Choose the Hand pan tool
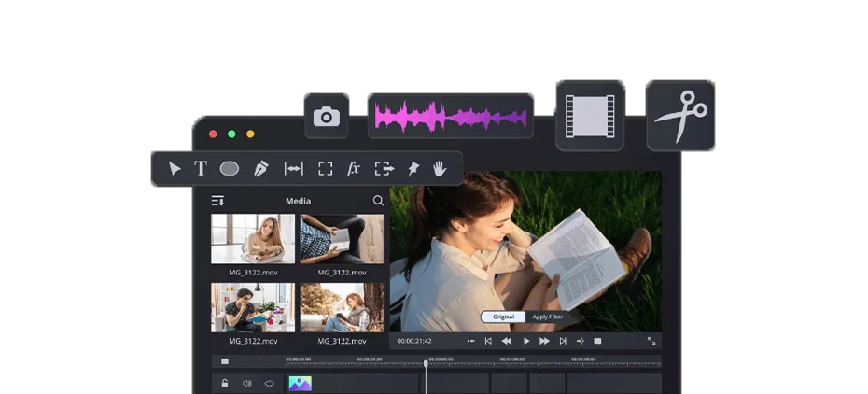Image resolution: width=868 pixels, height=394 pixels. pos(440,169)
